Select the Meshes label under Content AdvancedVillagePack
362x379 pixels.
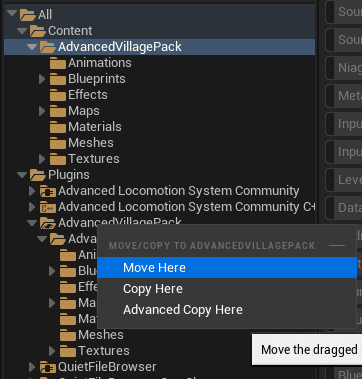pyautogui.click(x=91, y=143)
